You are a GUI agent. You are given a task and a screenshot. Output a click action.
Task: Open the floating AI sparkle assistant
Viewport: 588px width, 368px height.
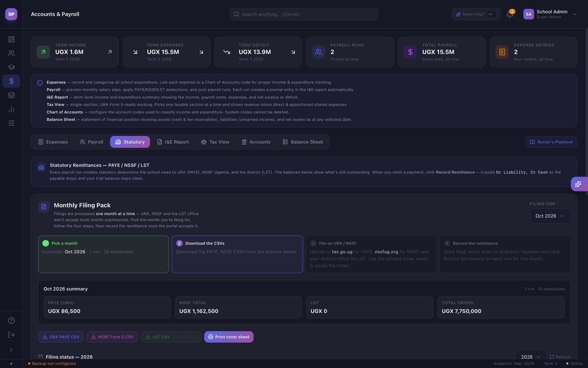point(579,184)
